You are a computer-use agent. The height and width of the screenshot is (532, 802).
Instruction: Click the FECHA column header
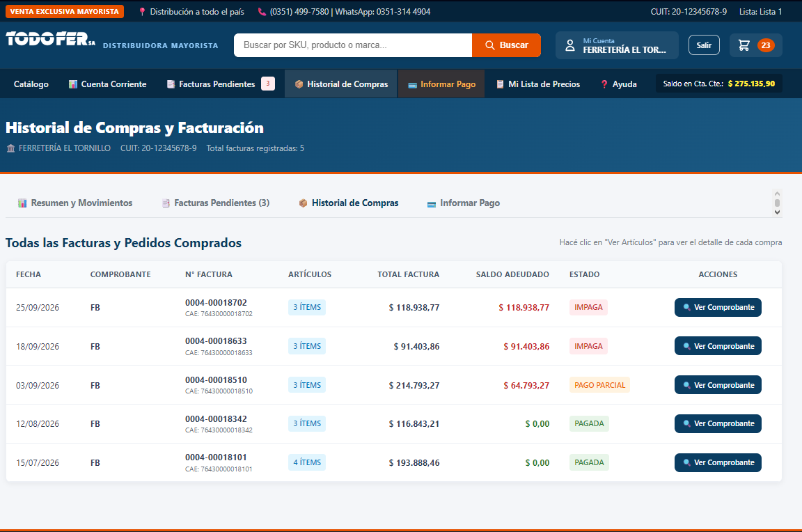28,274
